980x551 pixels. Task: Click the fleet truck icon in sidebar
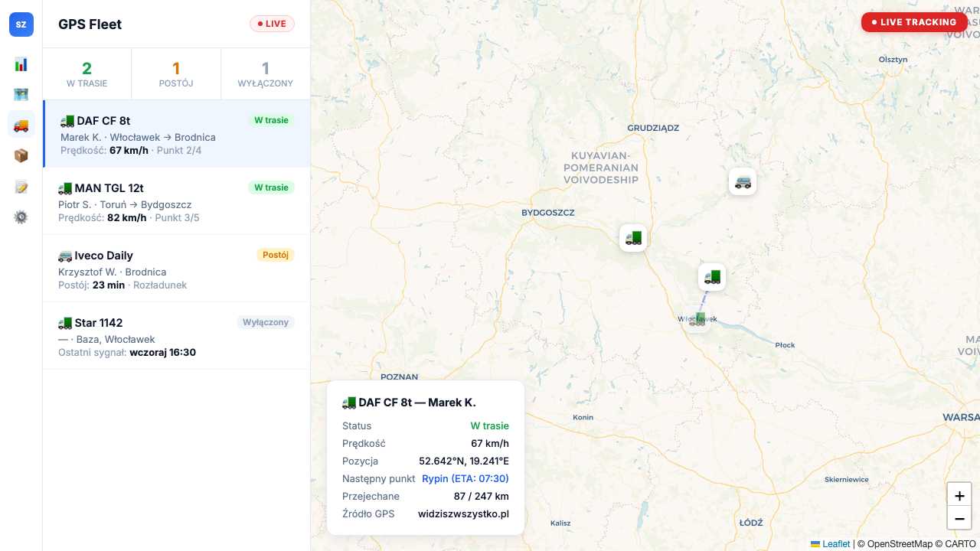point(21,125)
